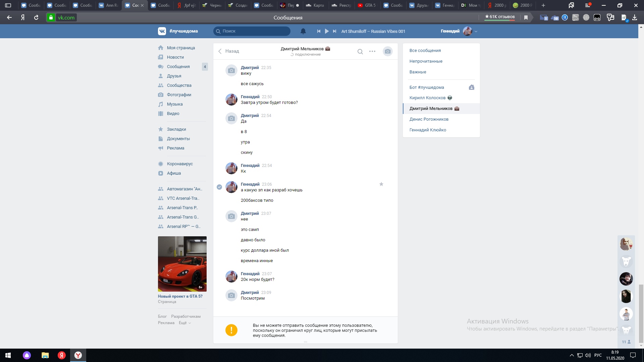Viewport: 644px width, 362px height.
Task: Bookmark this page icon
Action: (x=526, y=17)
